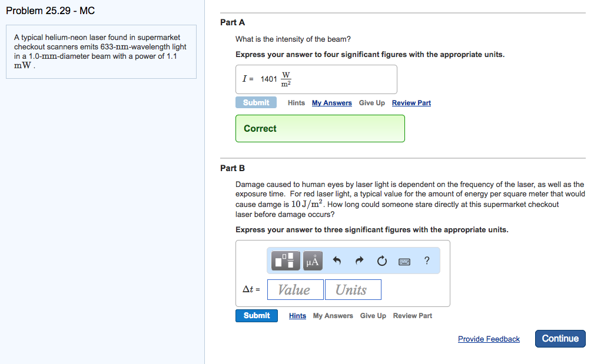
Task: Click Review Part under Part B
Action: click(x=412, y=316)
